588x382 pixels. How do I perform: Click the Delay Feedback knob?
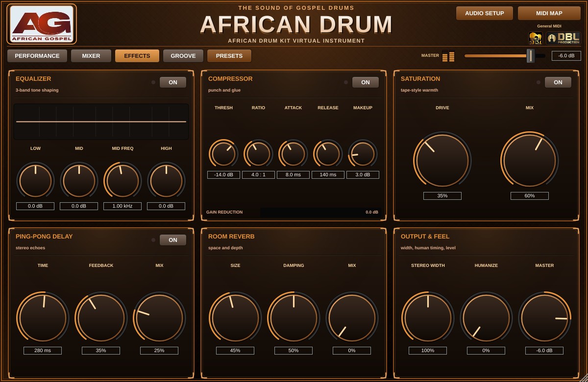click(101, 318)
